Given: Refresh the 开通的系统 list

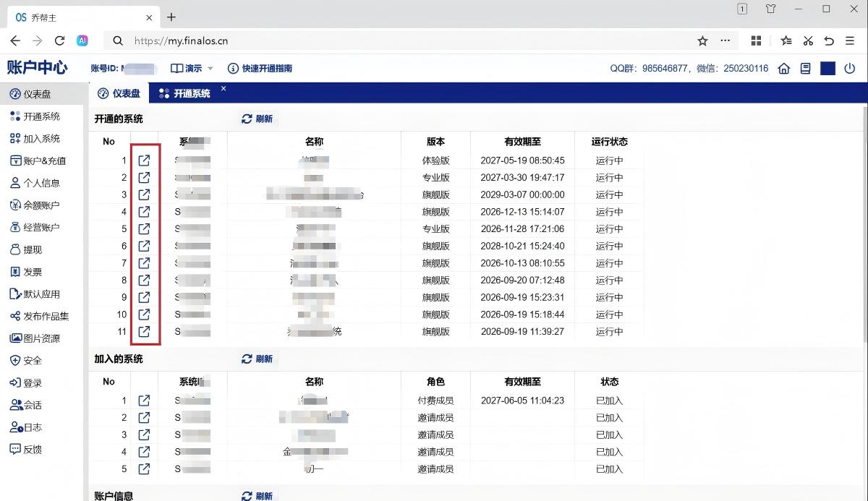Looking at the screenshot, I should click(258, 119).
